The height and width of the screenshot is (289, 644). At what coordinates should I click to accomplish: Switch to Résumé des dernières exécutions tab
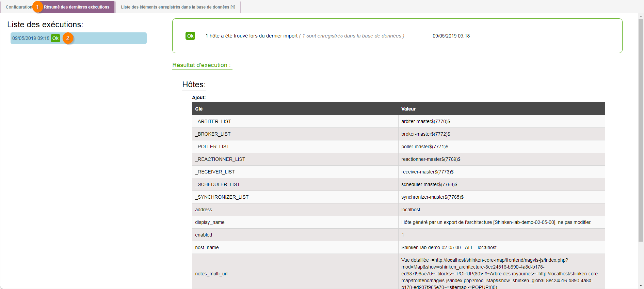(77, 7)
